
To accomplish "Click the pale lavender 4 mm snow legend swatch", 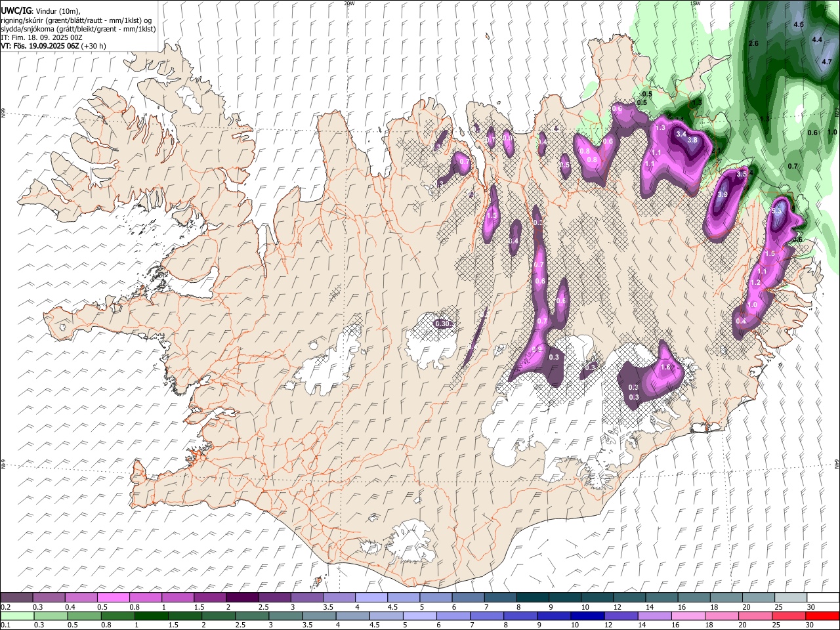I will (371, 598).
